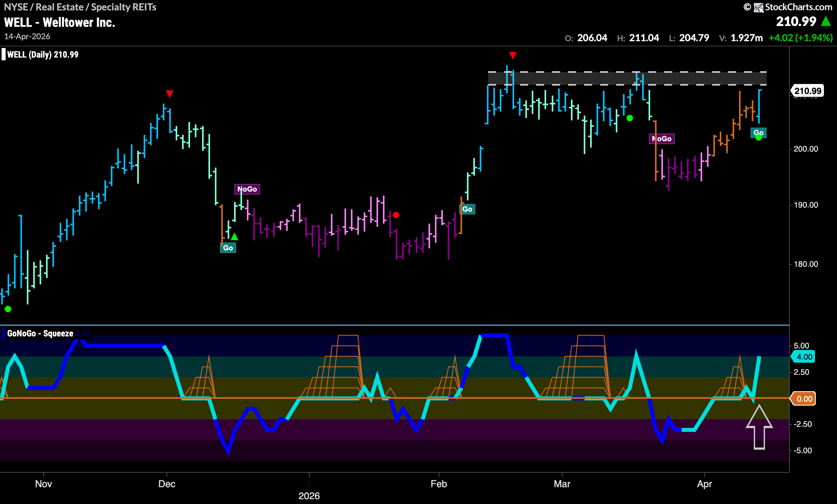This screenshot has height=504, width=837.
Task: Click the green dot marker at the chart's lower-left start
Action: coord(8,309)
